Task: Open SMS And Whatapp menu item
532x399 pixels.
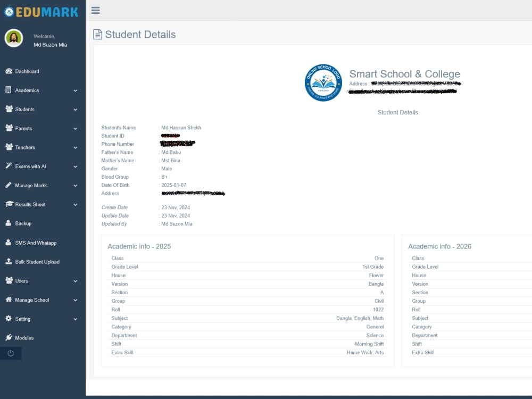Action: click(x=43, y=243)
